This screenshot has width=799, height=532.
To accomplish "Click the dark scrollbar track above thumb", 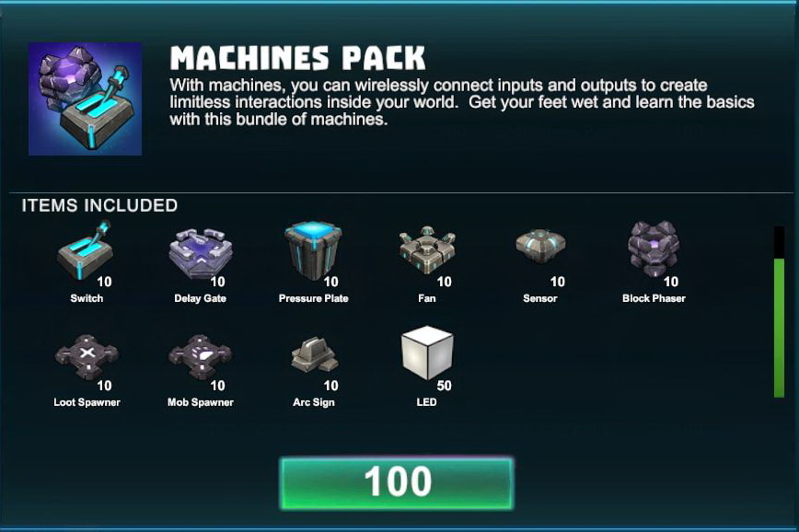I will [x=779, y=243].
